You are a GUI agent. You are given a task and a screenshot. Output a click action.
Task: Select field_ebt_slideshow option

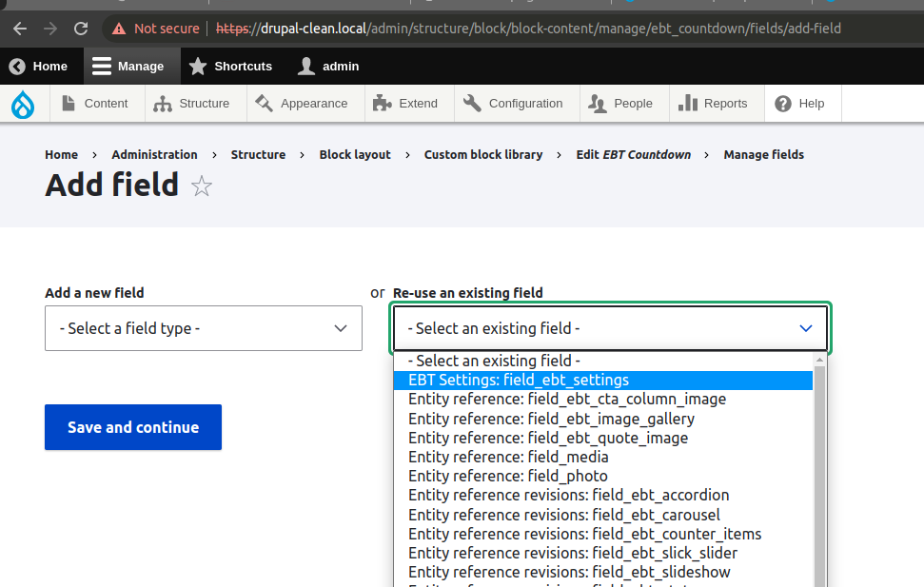603,573
